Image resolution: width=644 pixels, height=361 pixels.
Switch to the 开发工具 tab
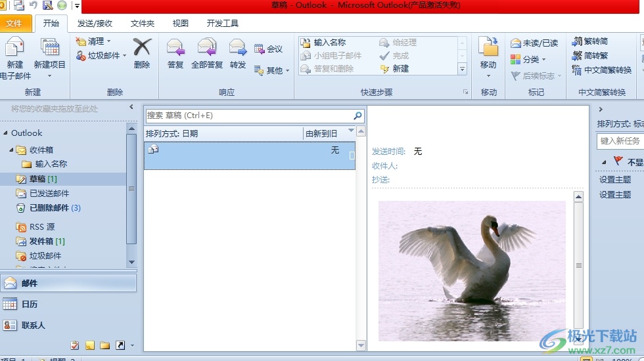(223, 24)
